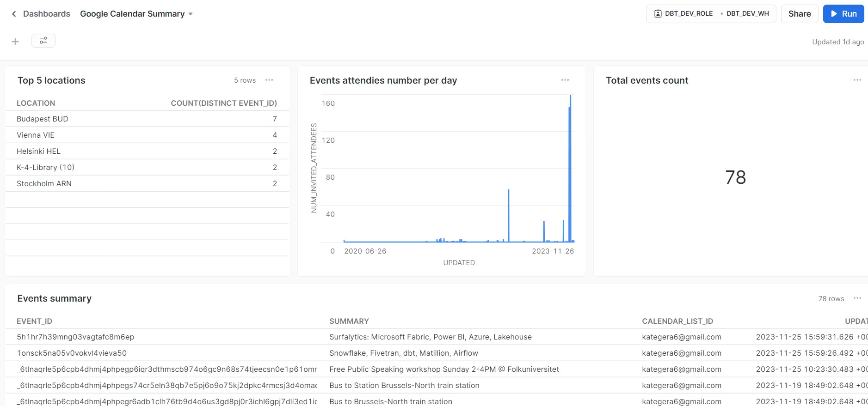Open Top 5 locations tile options menu

tap(269, 80)
